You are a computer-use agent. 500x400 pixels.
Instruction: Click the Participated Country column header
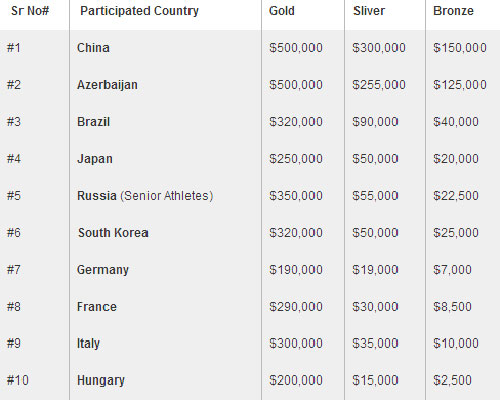[x=139, y=11]
